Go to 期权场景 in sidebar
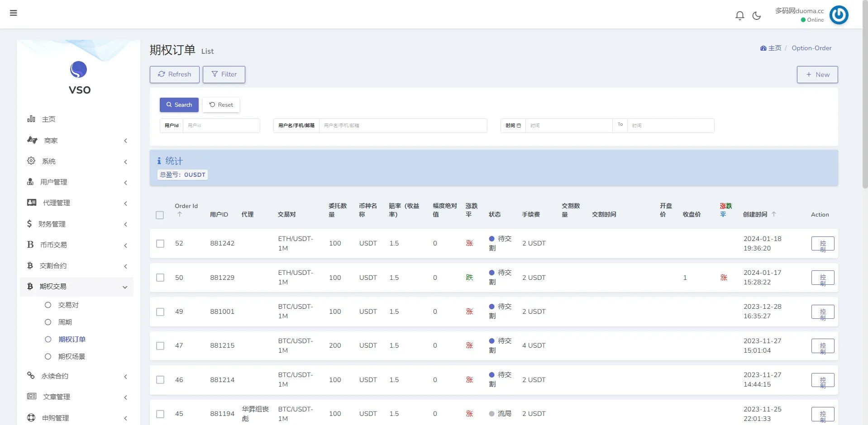 click(72, 357)
